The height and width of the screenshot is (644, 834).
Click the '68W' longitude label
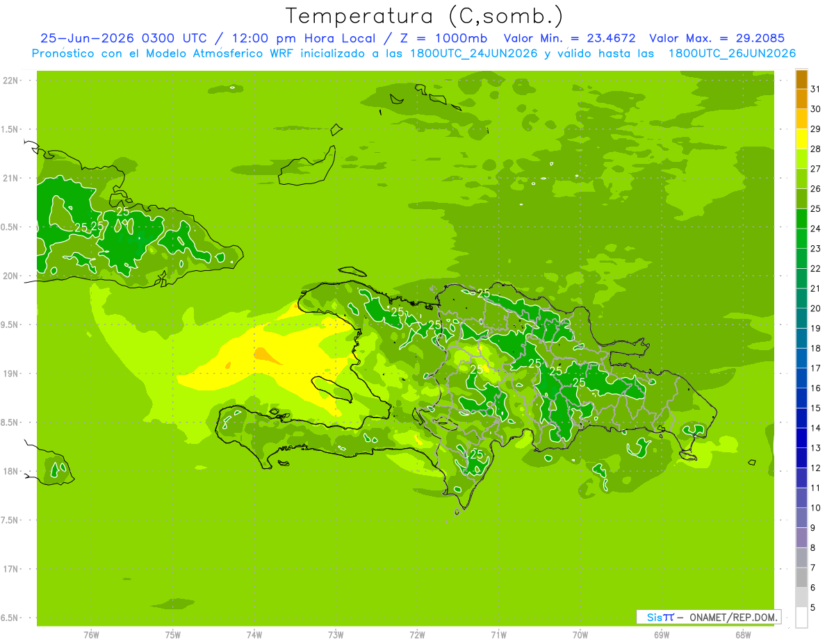pos(742,634)
